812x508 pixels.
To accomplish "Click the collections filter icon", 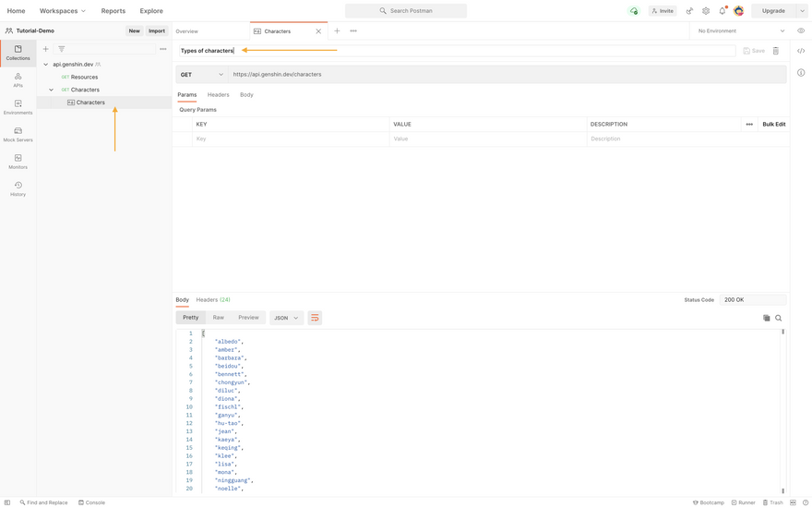I will [x=61, y=49].
